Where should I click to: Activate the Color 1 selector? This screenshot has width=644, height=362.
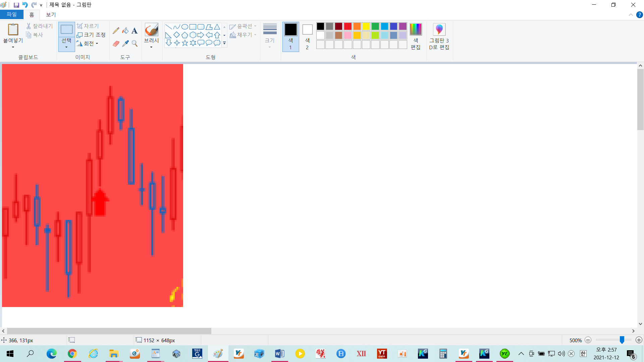(290, 37)
